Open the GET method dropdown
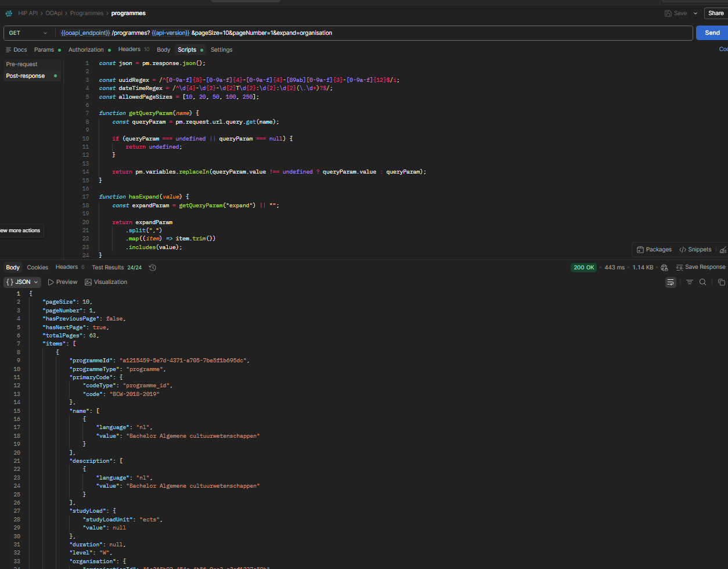The height and width of the screenshot is (569, 728). 29,33
